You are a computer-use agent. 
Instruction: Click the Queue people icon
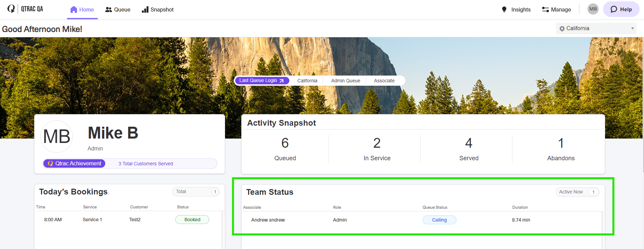tap(108, 9)
